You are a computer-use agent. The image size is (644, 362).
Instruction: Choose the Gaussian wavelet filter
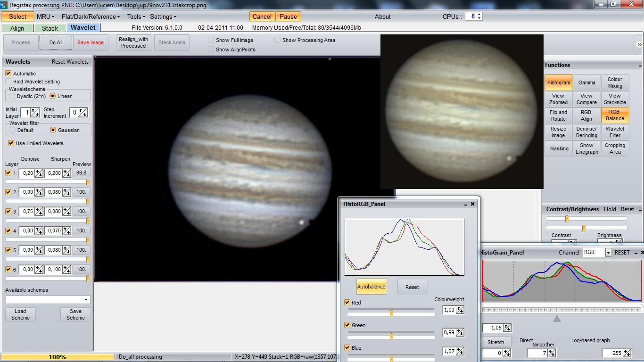pos(53,130)
